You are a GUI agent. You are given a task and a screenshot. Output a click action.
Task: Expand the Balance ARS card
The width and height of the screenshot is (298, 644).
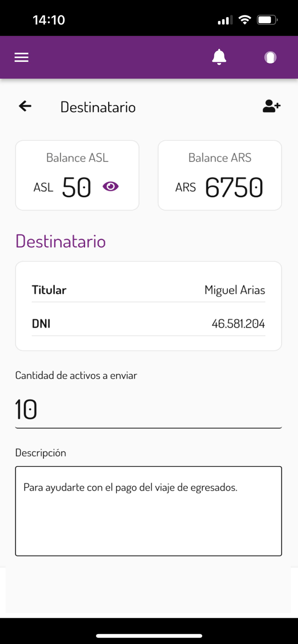pyautogui.click(x=219, y=175)
